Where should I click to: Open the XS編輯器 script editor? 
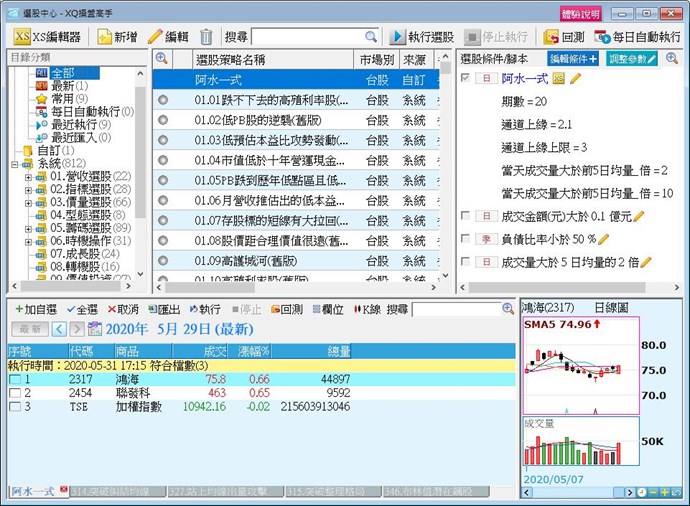tap(49, 36)
